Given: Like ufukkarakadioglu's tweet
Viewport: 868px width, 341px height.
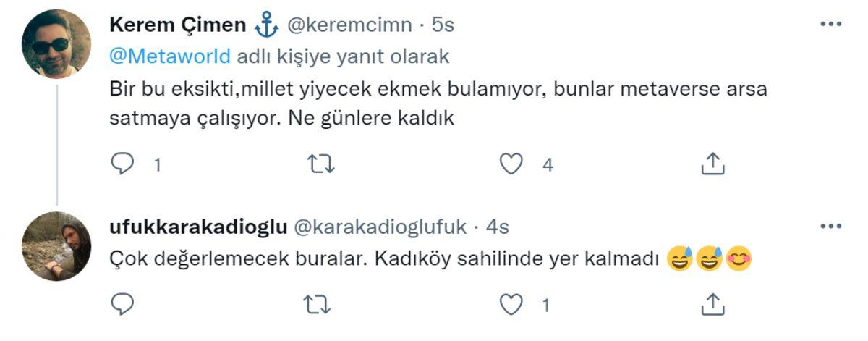Looking at the screenshot, I should (x=511, y=305).
